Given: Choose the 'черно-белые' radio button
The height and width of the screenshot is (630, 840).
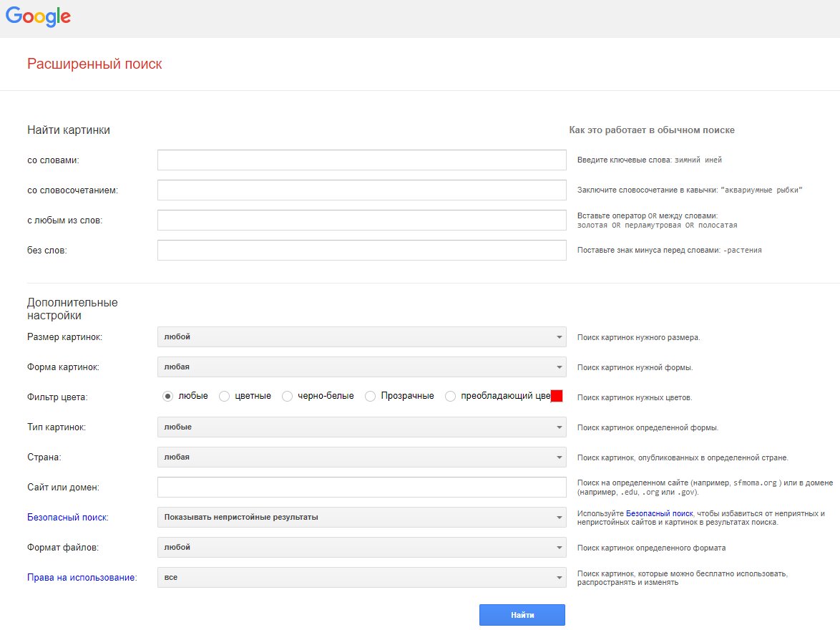Looking at the screenshot, I should pyautogui.click(x=287, y=396).
